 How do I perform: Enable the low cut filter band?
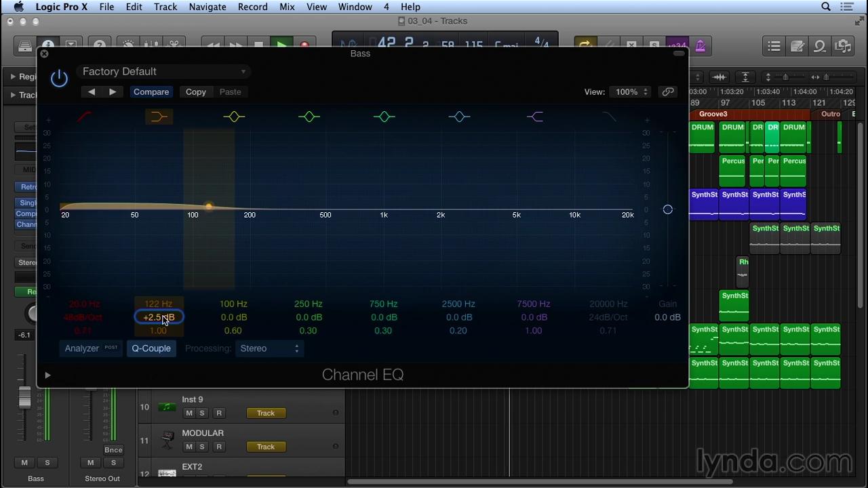coord(84,117)
